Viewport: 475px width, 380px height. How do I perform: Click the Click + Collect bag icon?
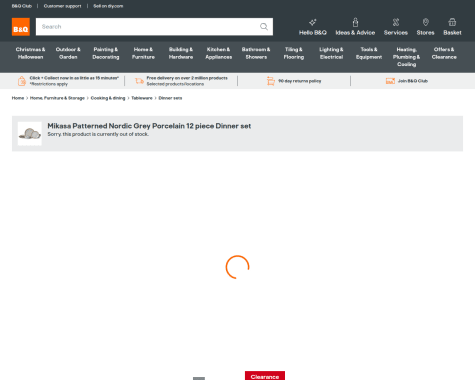point(22,81)
